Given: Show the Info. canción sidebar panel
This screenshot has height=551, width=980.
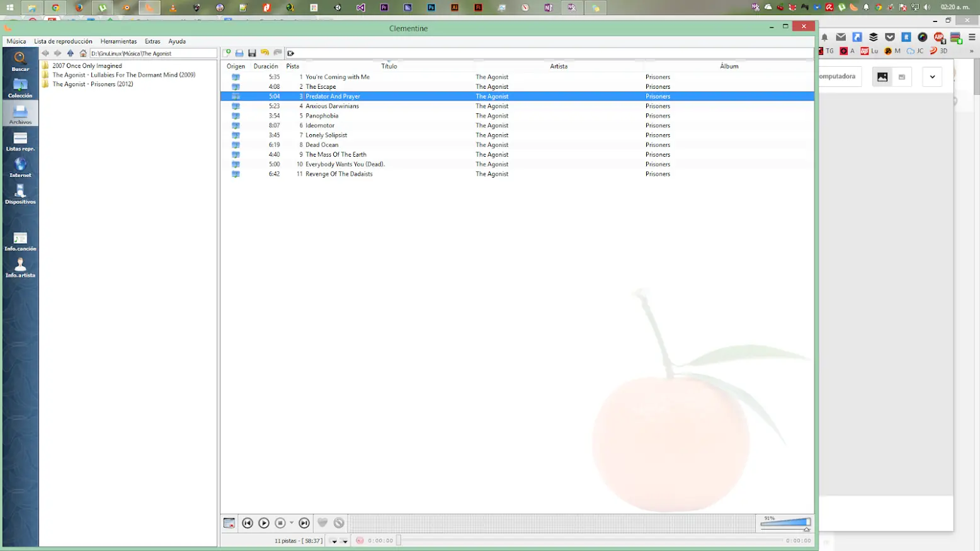Looking at the screenshot, I should pyautogui.click(x=20, y=241).
